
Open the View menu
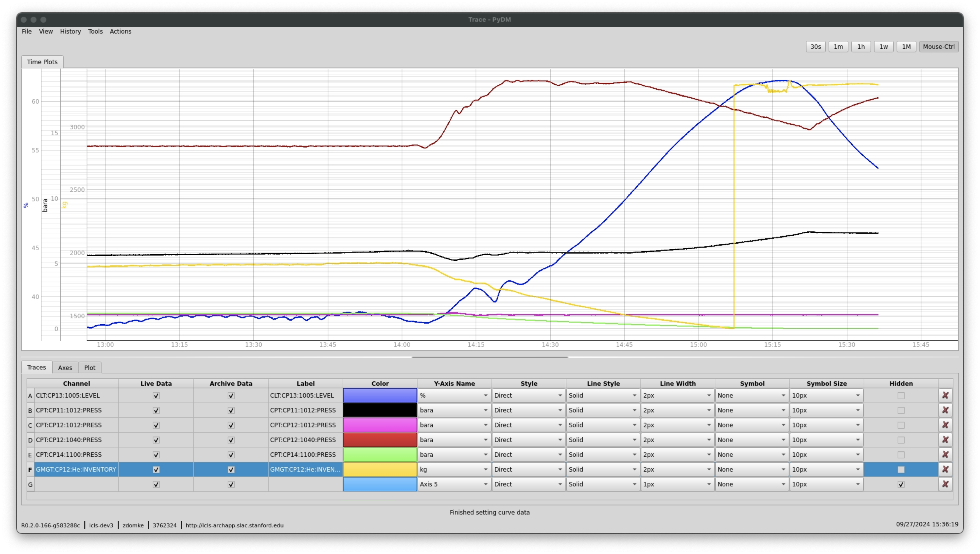46,31
